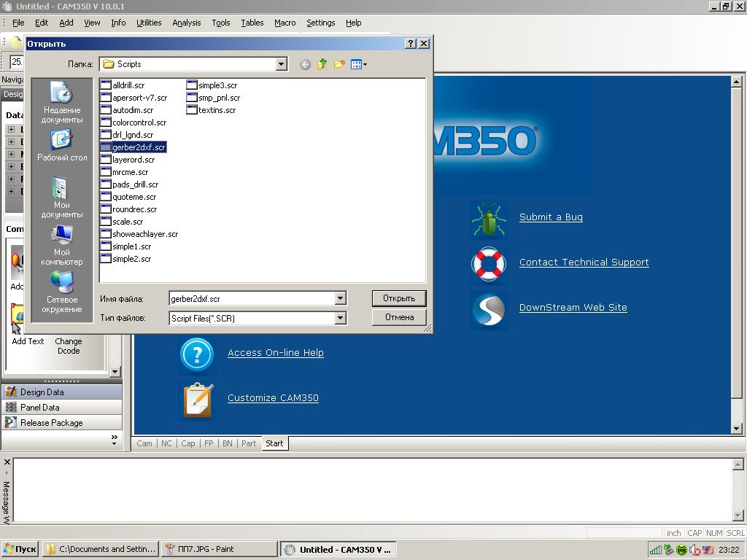
Task: Follow the Customize CAM350 link
Action: [x=273, y=398]
